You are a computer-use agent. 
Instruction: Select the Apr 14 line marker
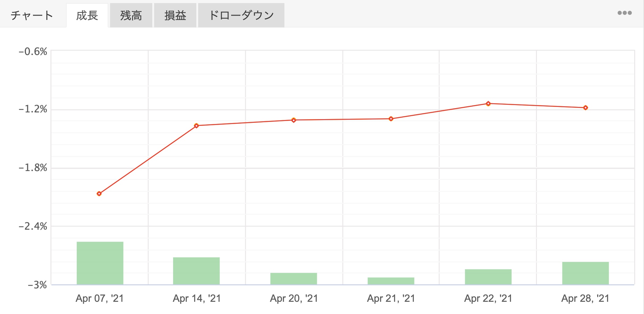tap(196, 126)
